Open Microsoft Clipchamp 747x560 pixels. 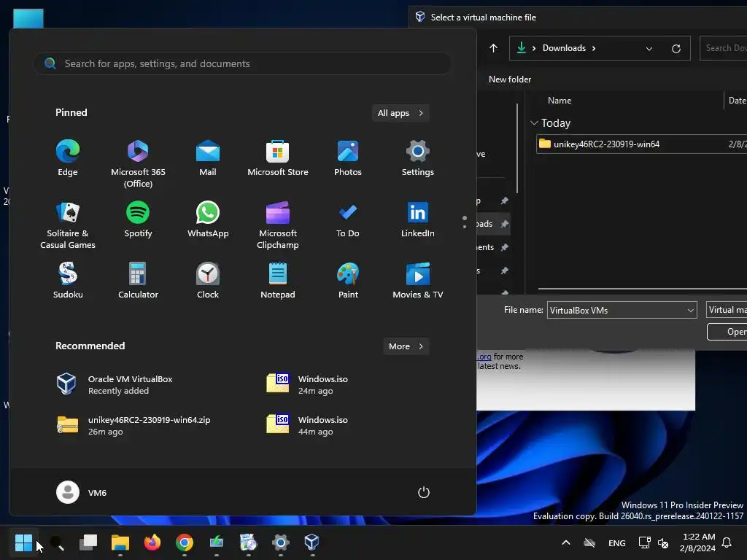coord(278,225)
